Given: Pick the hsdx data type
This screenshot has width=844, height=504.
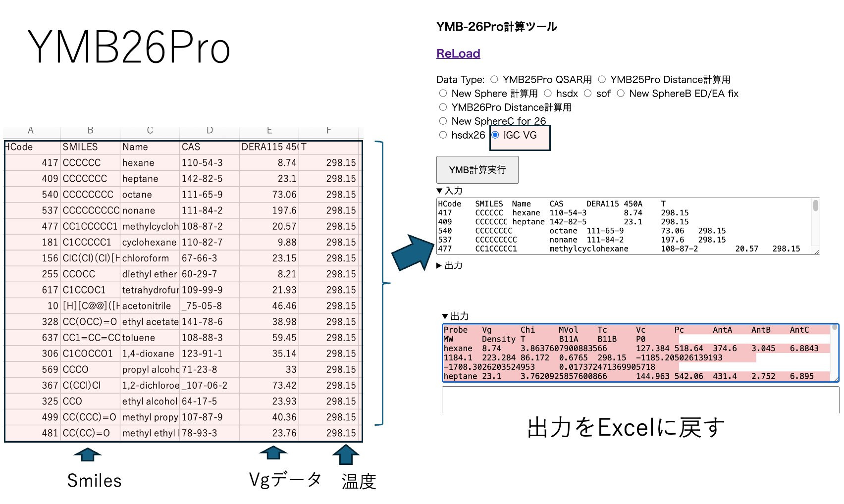Looking at the screenshot, I should click(x=547, y=94).
